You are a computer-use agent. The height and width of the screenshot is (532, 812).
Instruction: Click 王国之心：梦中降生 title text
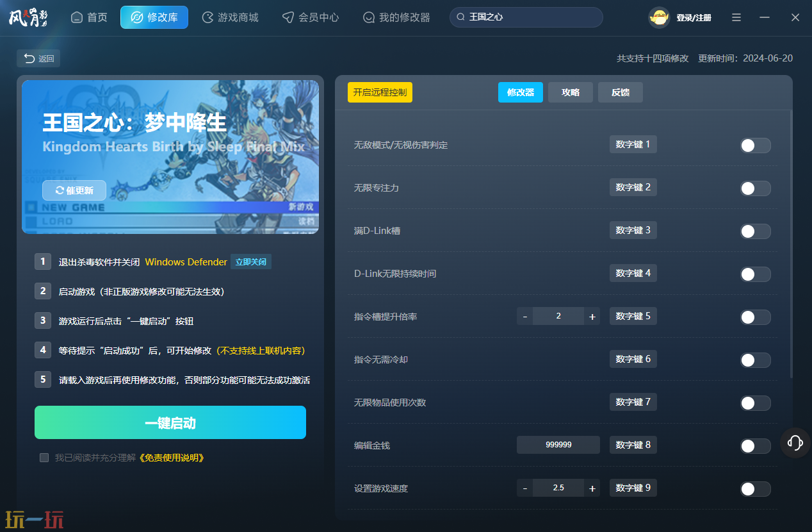[134, 122]
